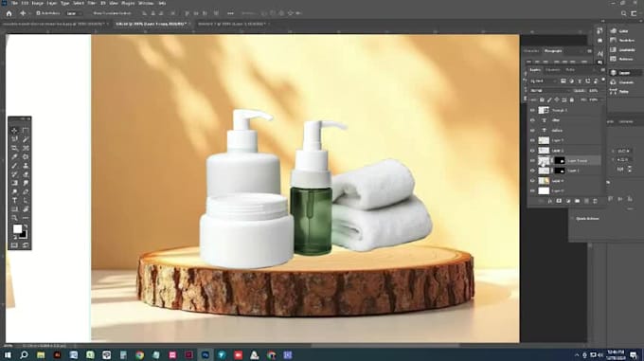This screenshot has width=644, height=361.
Task: Select the Zoom tool in toolbox
Action: pyautogui.click(x=14, y=218)
